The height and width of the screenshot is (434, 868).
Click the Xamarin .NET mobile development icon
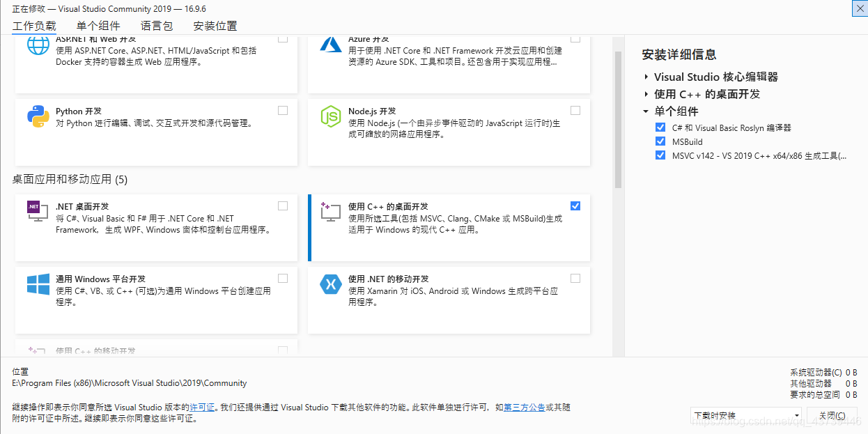pyautogui.click(x=330, y=284)
